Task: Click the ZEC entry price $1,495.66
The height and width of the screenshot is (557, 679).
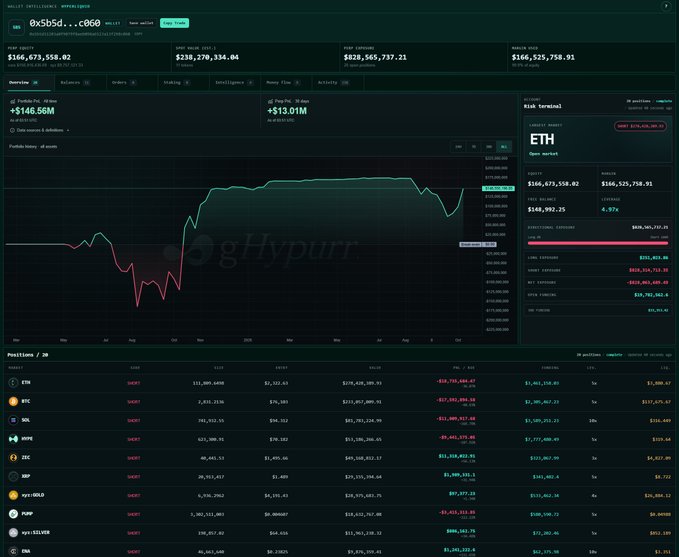Action: point(276,458)
